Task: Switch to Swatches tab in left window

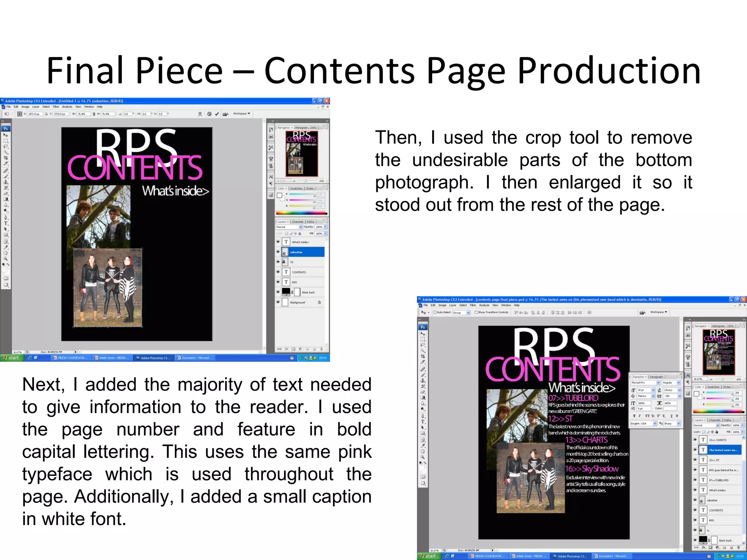Action: click(x=297, y=188)
